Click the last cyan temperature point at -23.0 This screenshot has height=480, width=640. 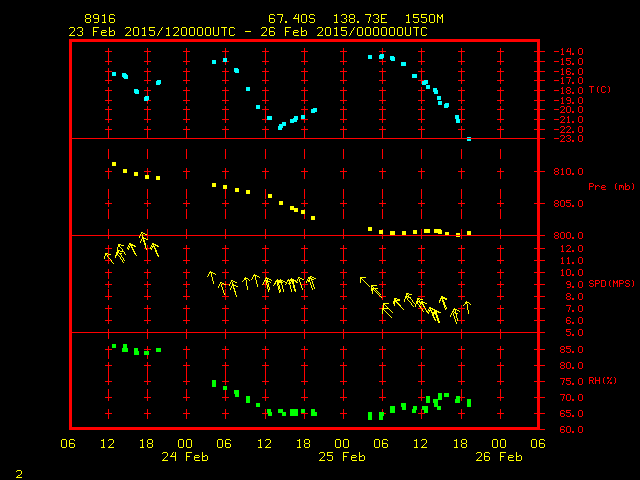pyautogui.click(x=469, y=139)
